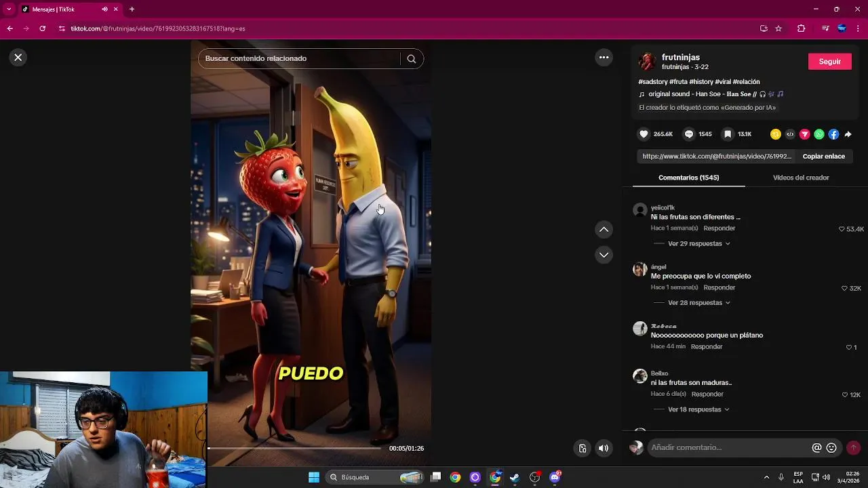Open the media controls icon in the browser toolbar
Screen dimensions: 868x488
(x=825, y=28)
